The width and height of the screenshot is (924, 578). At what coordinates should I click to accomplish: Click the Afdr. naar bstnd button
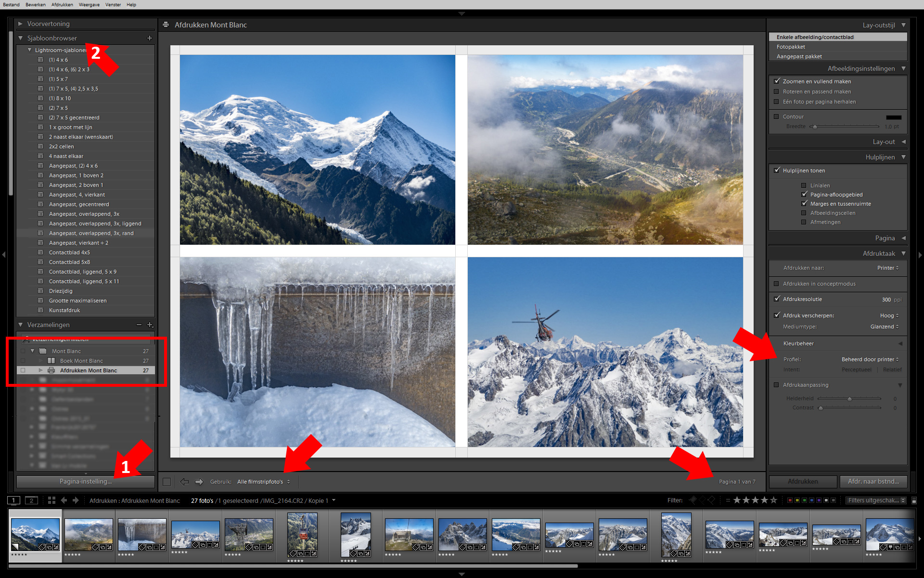[x=873, y=481]
